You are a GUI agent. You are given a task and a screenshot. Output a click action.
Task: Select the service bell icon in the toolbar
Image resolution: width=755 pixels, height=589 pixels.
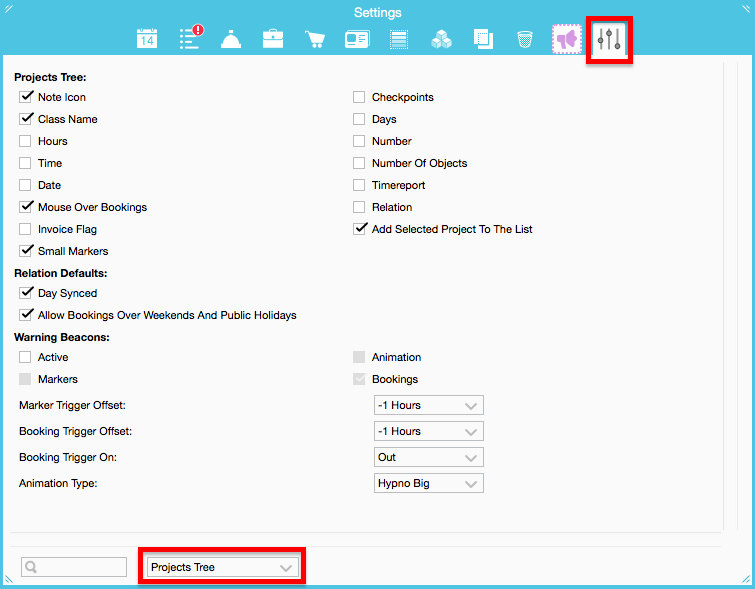[x=231, y=39]
